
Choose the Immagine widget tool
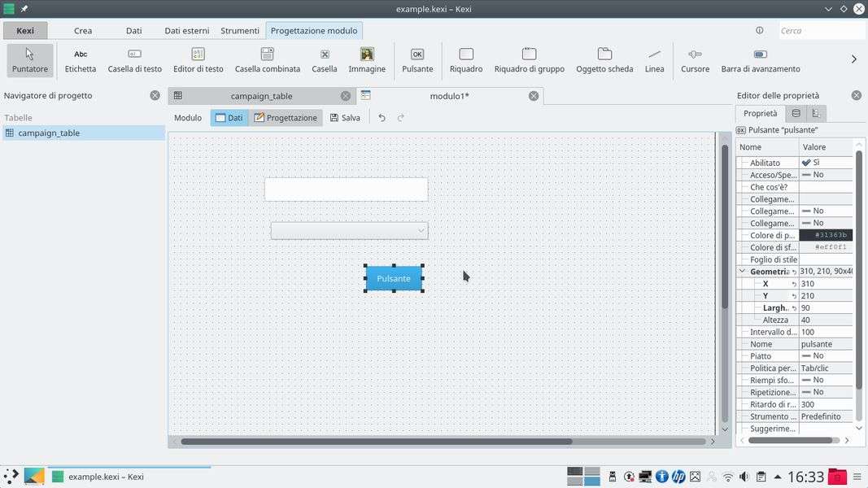pyautogui.click(x=367, y=60)
